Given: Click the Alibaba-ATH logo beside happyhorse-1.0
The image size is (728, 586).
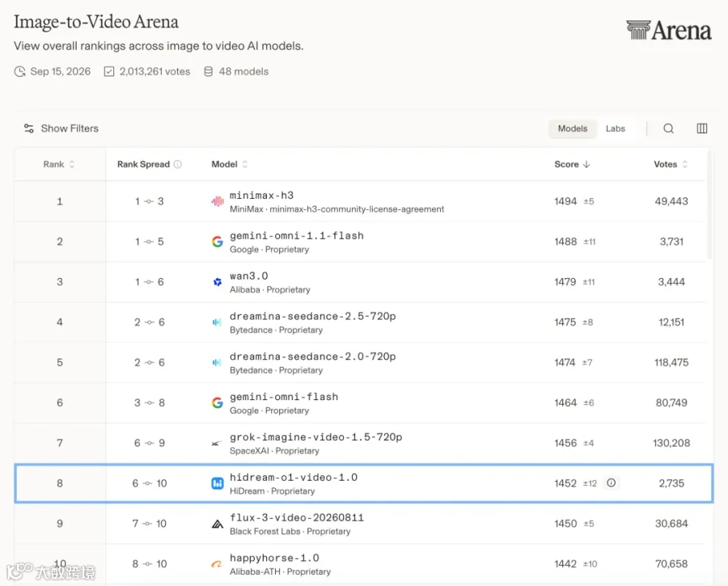Looking at the screenshot, I should point(216,564).
